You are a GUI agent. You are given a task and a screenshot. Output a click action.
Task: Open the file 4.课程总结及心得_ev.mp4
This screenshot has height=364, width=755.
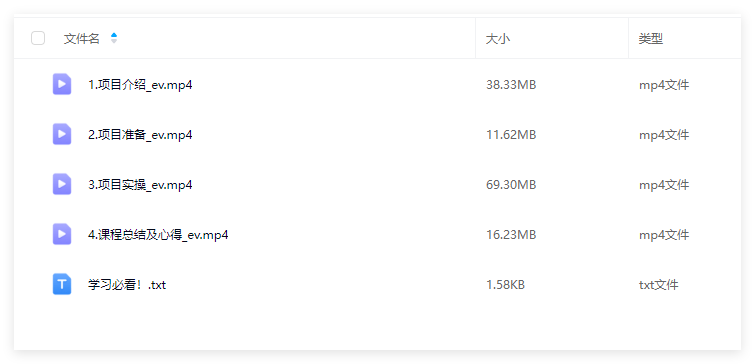pyautogui.click(x=158, y=235)
